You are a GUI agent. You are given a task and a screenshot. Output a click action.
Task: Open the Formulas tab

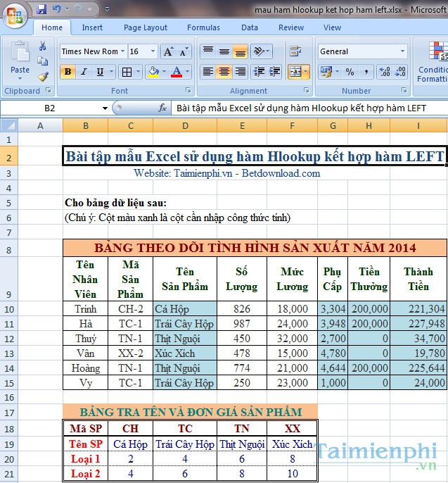click(x=203, y=27)
